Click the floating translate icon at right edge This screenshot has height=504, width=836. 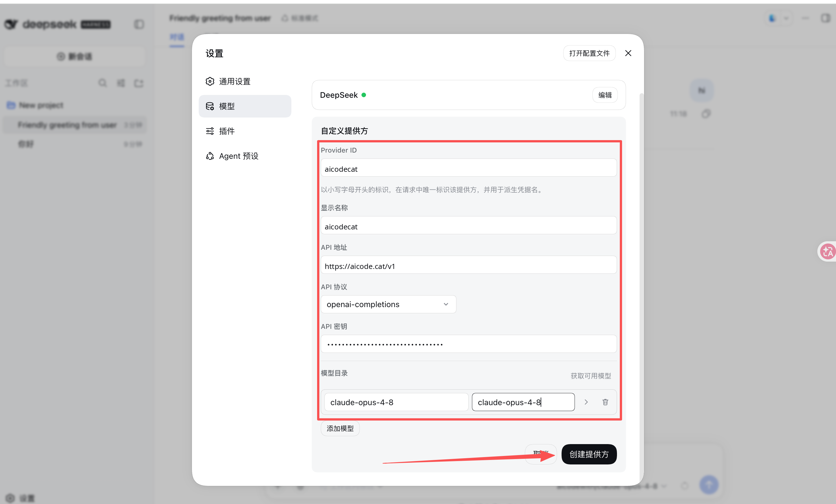828,251
